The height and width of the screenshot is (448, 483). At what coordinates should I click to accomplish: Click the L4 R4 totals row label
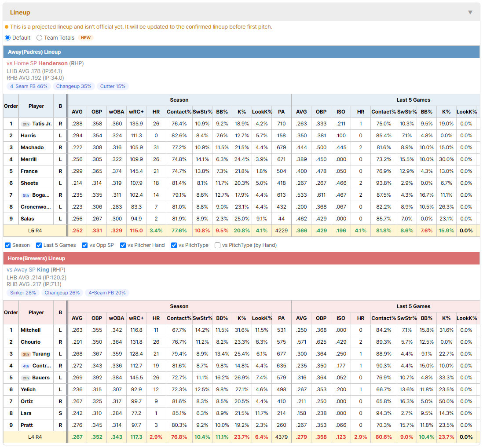click(x=35, y=437)
